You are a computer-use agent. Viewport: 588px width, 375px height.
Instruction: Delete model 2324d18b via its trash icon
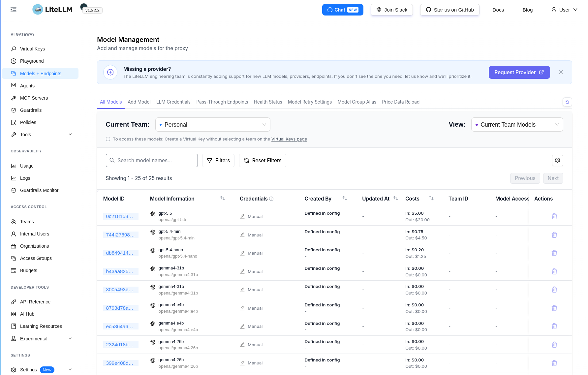(554, 345)
